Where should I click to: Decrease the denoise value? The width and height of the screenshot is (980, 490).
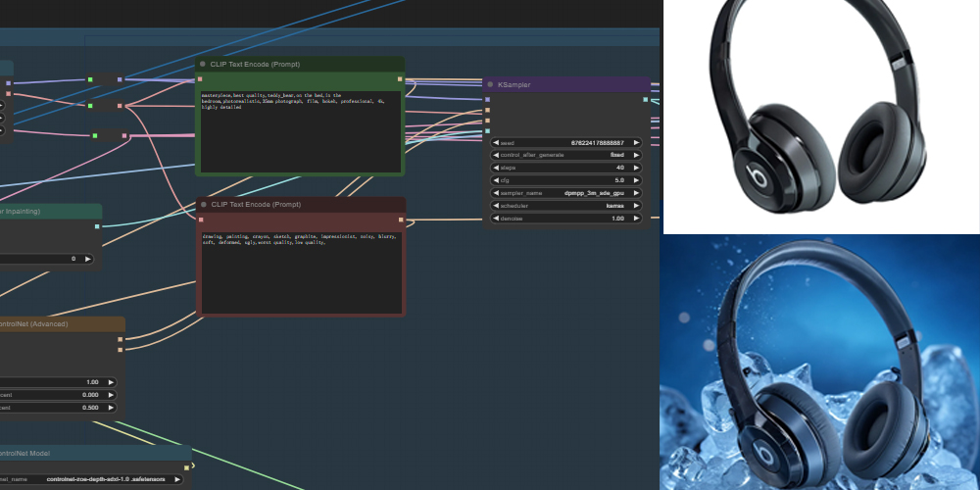(496, 219)
